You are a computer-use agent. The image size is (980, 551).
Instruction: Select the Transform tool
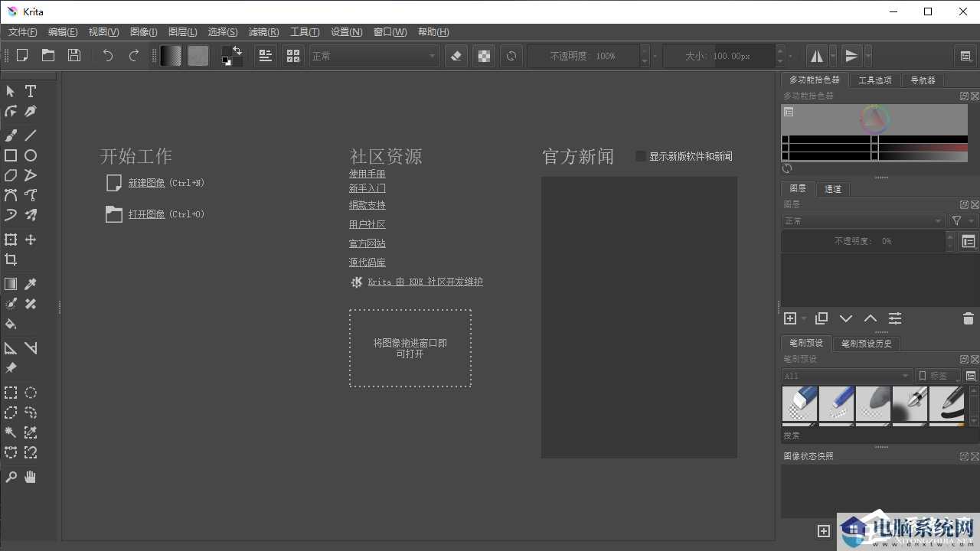[11, 240]
